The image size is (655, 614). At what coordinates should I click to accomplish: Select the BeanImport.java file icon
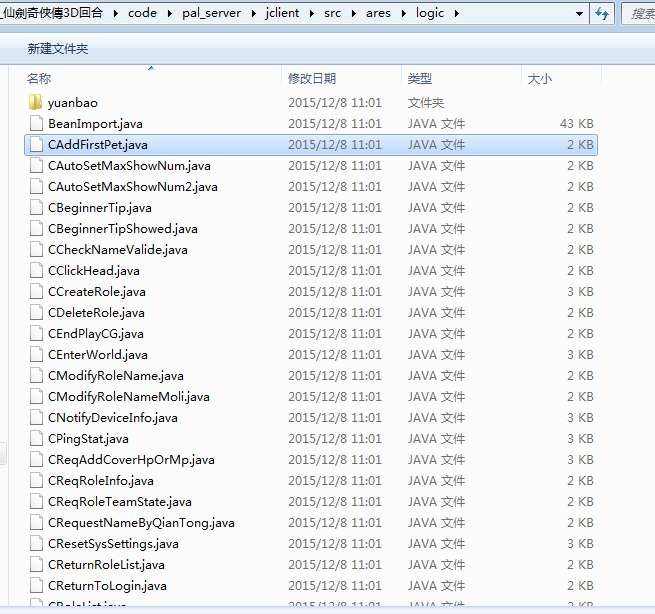[36, 124]
